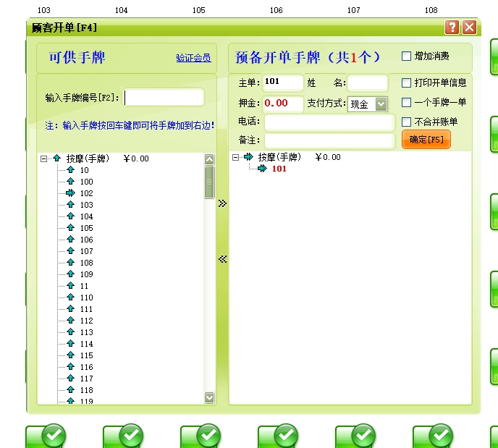Click the right-arrow icon beside tag 102
Screen dimensions: 498x448
[70, 193]
